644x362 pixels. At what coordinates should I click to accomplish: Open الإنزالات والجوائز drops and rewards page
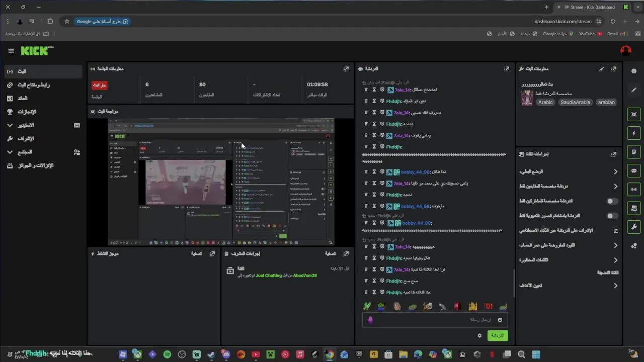[43, 165]
